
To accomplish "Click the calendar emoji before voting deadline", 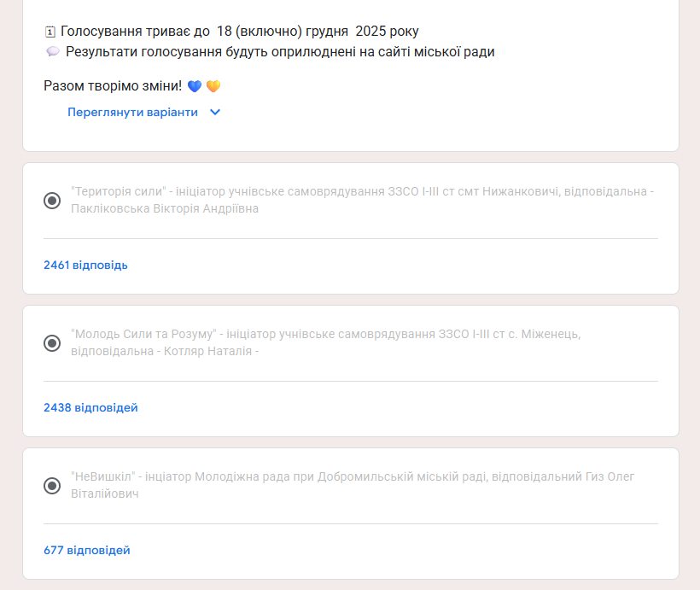I will tap(50, 32).
